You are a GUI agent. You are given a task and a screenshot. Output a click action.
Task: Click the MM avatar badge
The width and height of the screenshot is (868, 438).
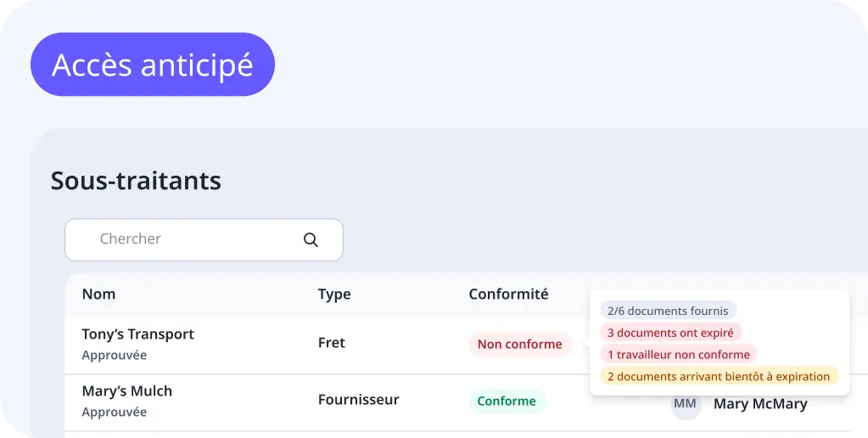tap(686, 404)
